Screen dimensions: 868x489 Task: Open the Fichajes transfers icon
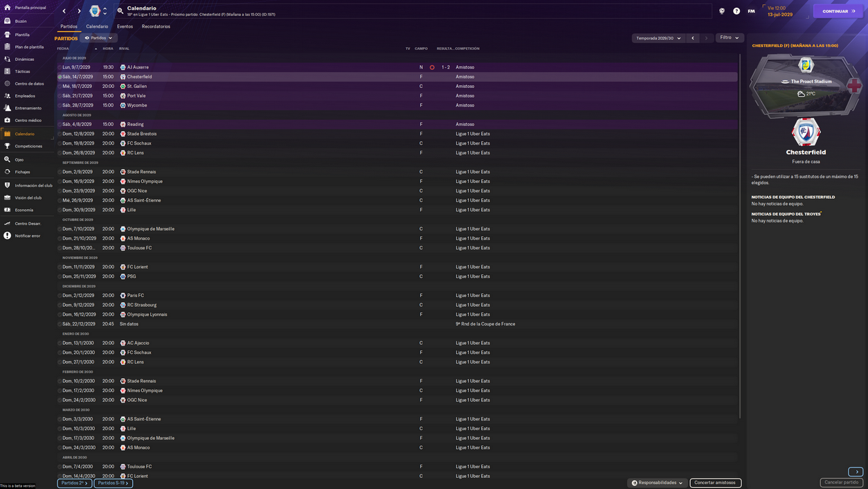click(7, 172)
